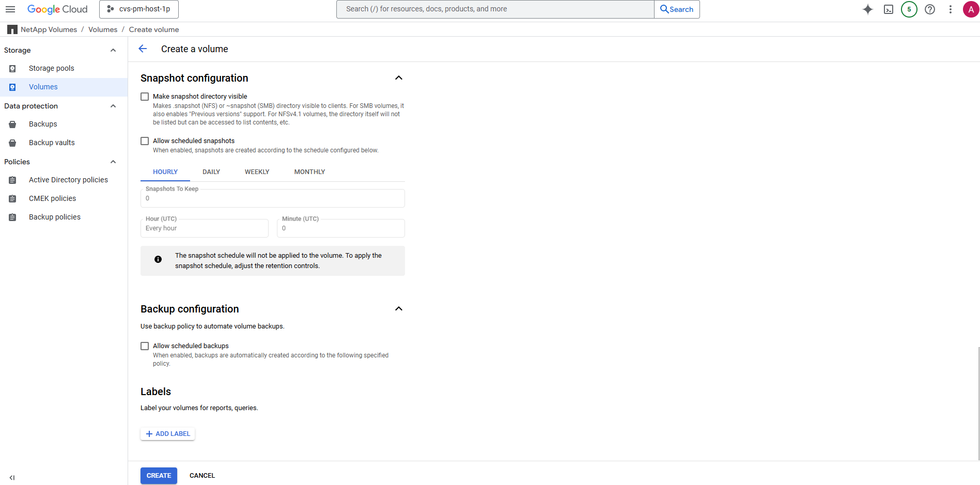Image resolution: width=980 pixels, height=485 pixels.
Task: Open the cvs-pm-host-1p project selector
Action: tap(139, 9)
